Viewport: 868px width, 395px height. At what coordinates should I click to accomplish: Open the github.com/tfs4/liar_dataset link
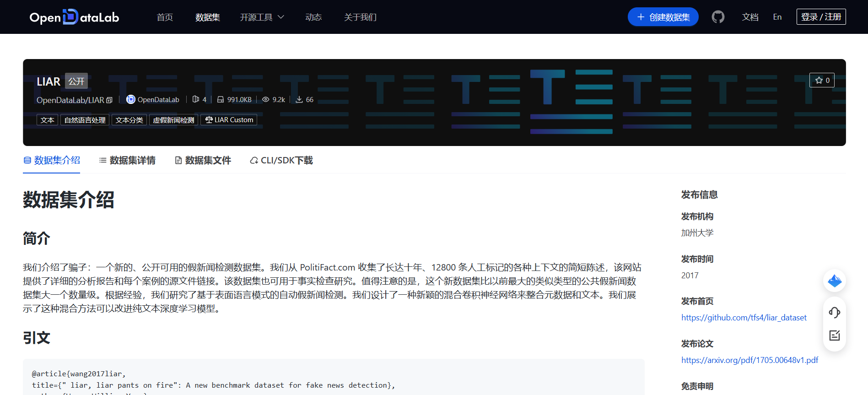coord(744,318)
